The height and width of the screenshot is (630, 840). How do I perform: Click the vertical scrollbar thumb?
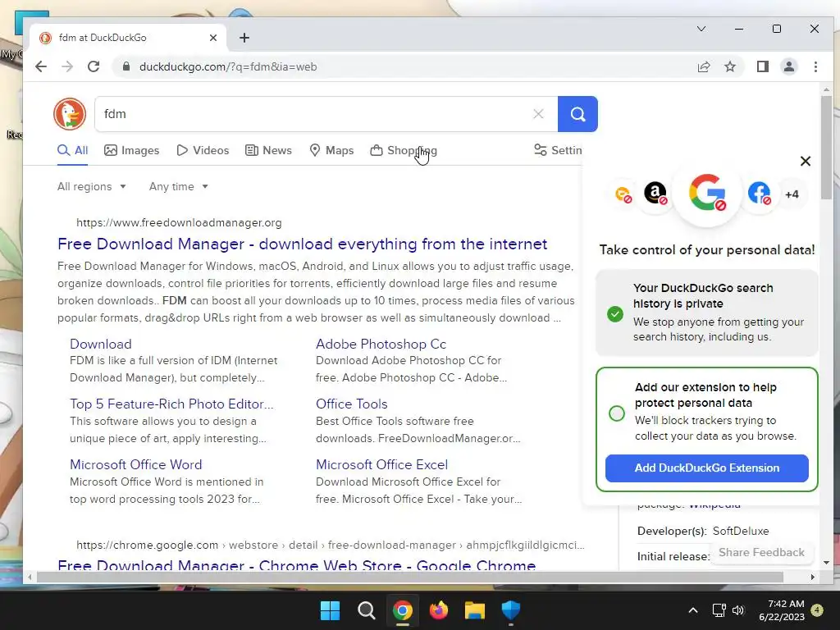point(826,148)
